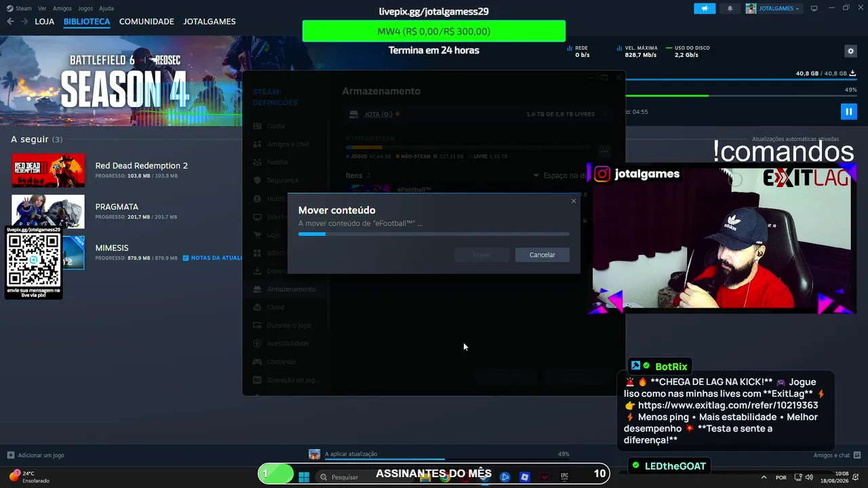Cancel the eFootball content move

point(542,255)
